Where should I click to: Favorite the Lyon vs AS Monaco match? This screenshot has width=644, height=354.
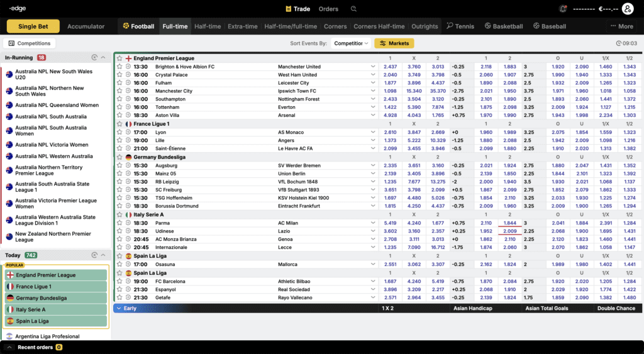tap(119, 132)
